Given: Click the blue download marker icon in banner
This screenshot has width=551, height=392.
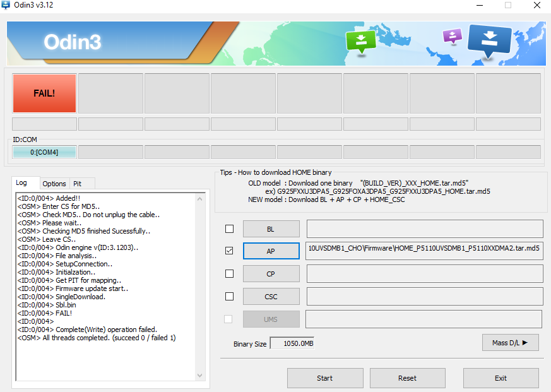Looking at the screenshot, I should point(489,41).
